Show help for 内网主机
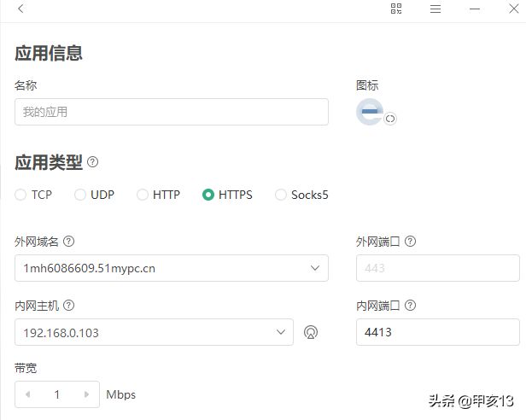 [69, 306]
